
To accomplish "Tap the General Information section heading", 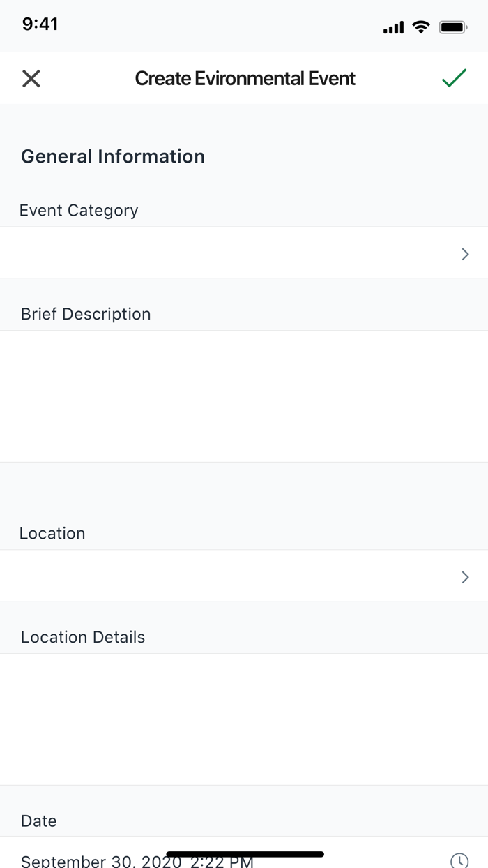I will coord(113,156).
